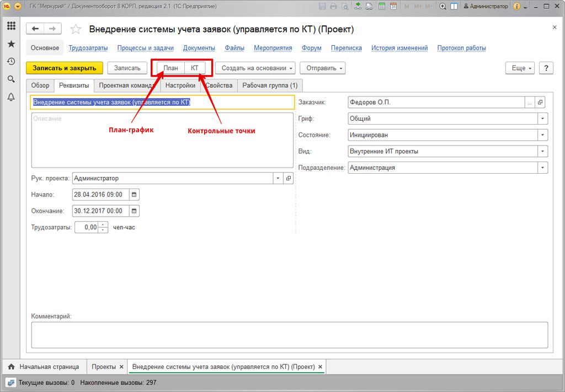This screenshot has width=565, height=392.
Task: Open the calendar icon in title bar
Action: (393, 6)
